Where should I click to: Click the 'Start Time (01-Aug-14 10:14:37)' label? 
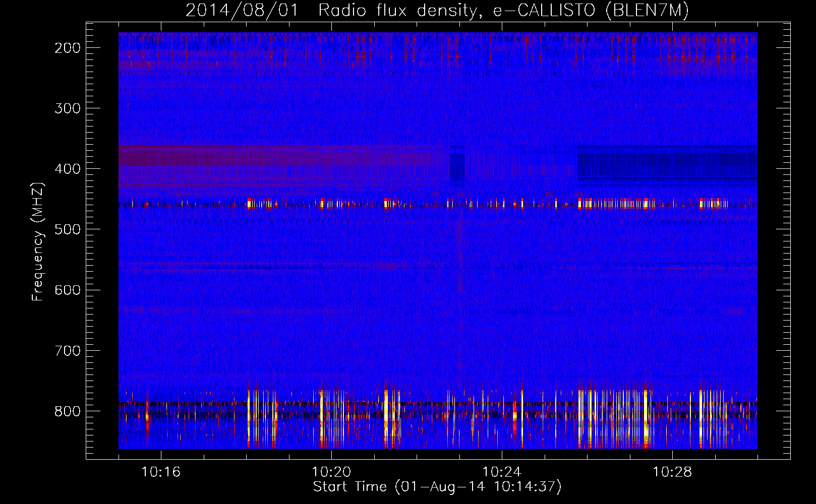click(437, 487)
